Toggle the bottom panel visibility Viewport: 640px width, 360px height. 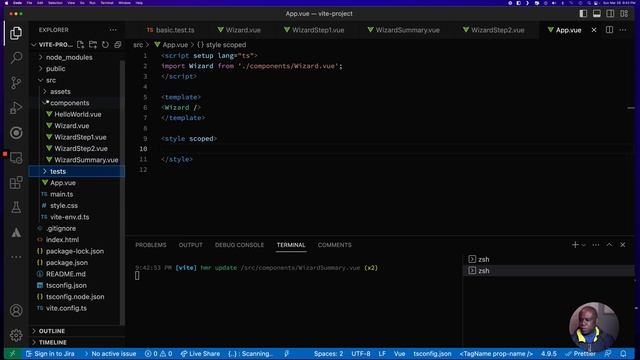597,13
